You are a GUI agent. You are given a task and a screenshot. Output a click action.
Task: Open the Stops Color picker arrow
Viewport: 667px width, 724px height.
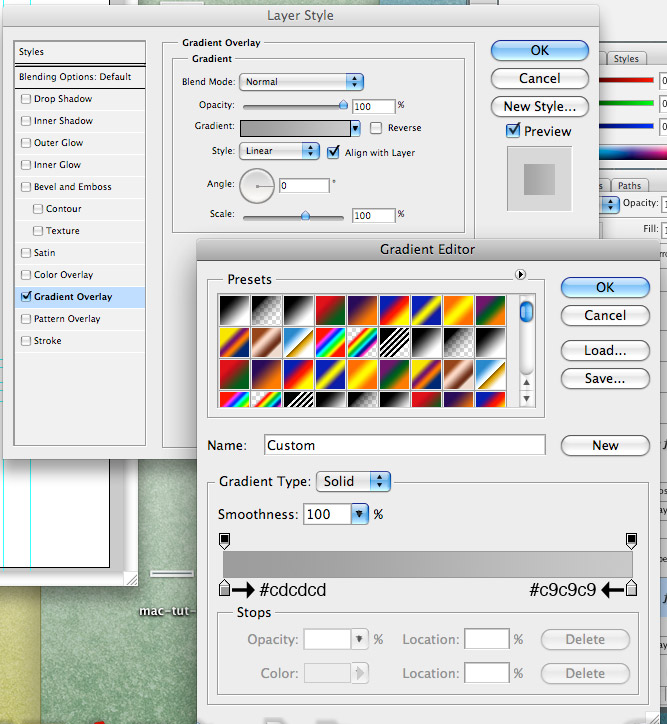pos(360,673)
